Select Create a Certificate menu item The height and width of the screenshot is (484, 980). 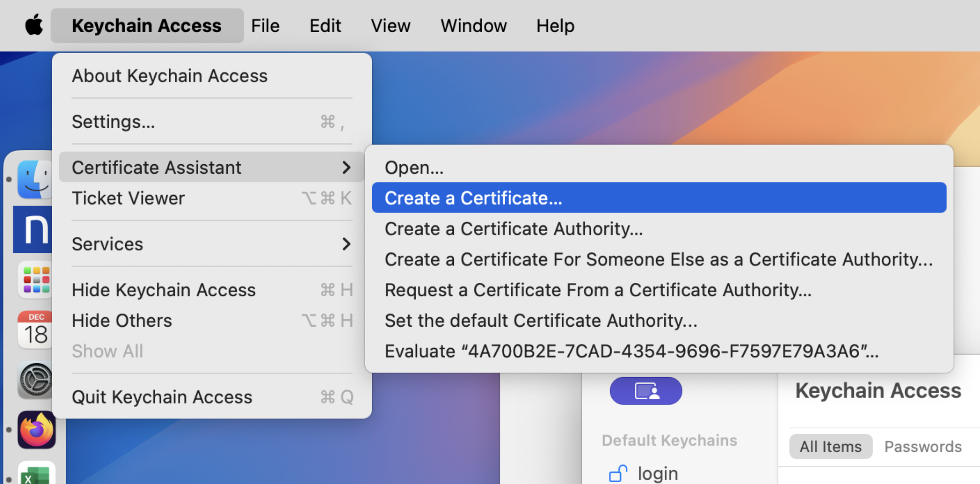pyautogui.click(x=473, y=198)
